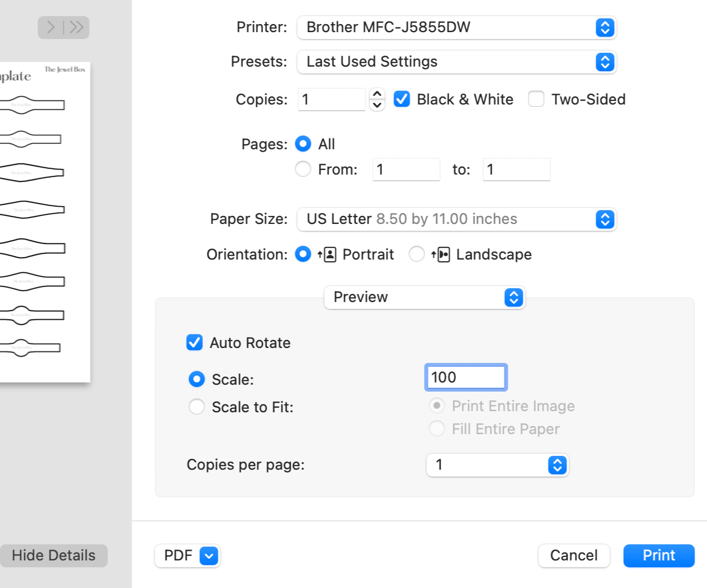Click the Cancel button
707x588 pixels.
coord(574,556)
